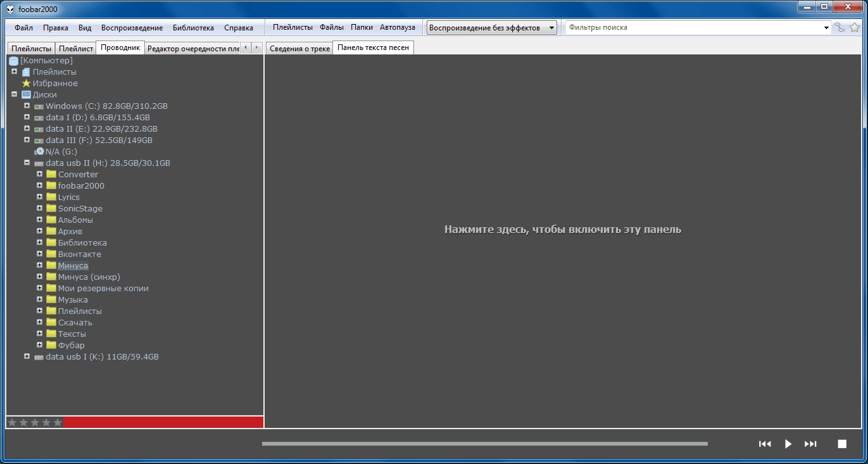Click the Фубар folder icon
Viewport: 868px width, 464px height.
click(51, 346)
